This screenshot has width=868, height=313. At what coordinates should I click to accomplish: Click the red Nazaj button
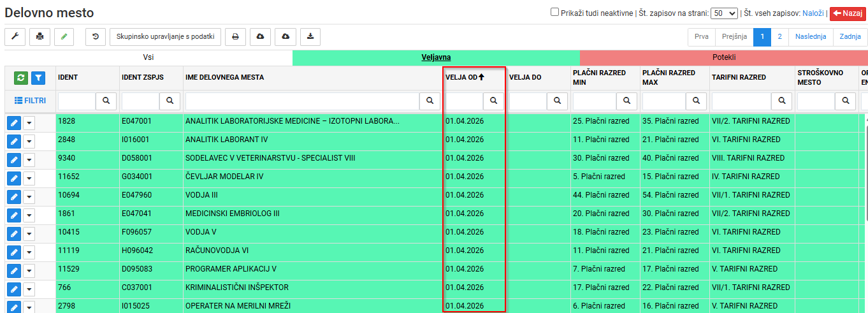click(x=848, y=13)
